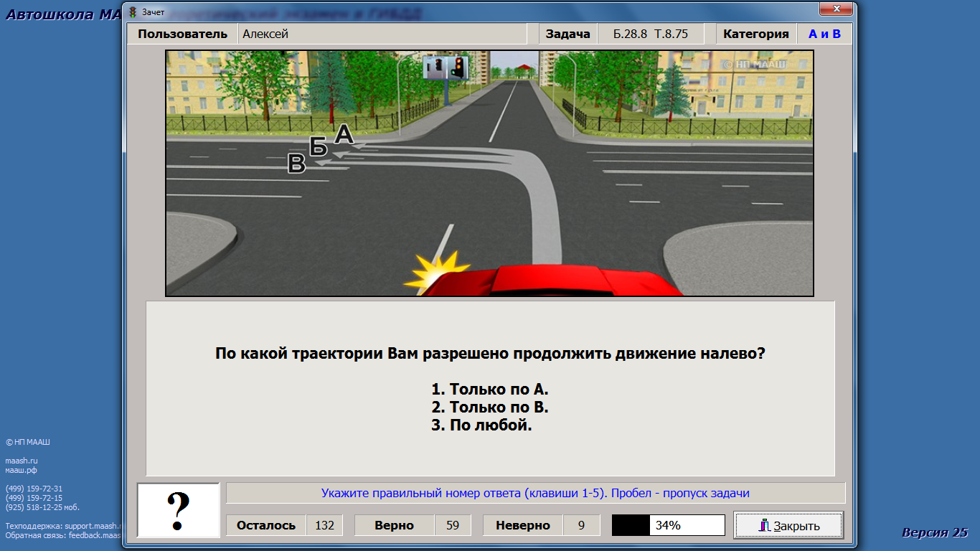Image resolution: width=980 pixels, height=551 pixels.
Task: Click the traffic light sign in the picture
Action: tap(446, 67)
